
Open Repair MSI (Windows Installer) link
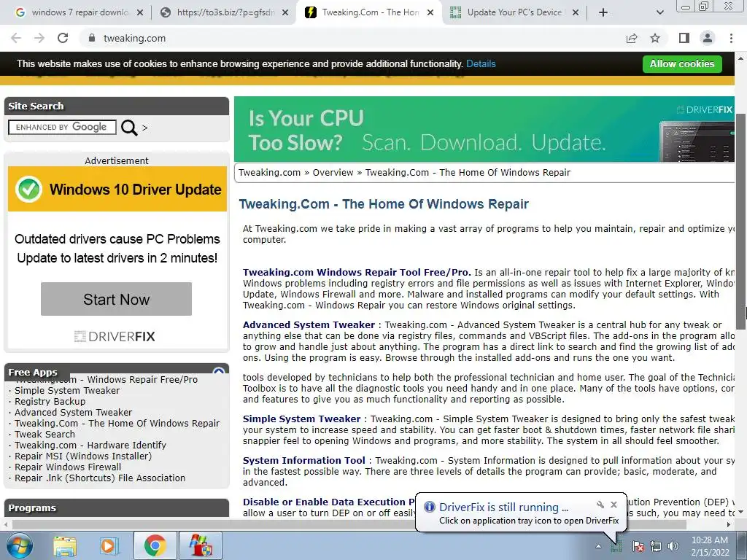click(83, 456)
